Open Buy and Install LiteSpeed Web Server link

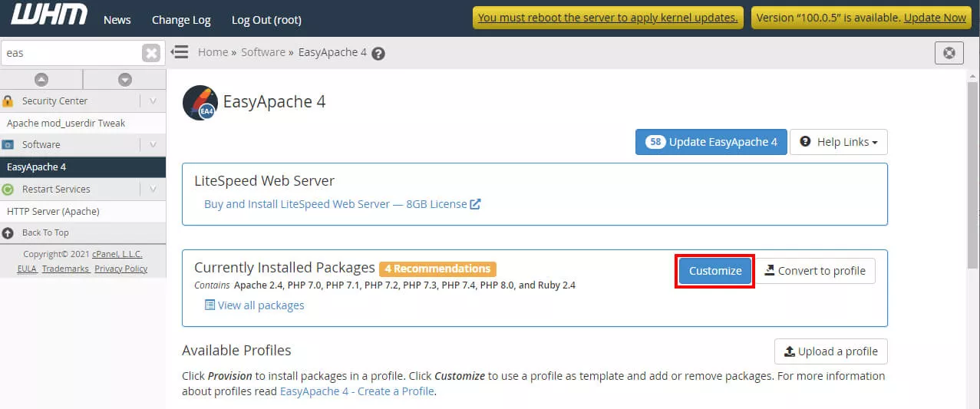(342, 204)
